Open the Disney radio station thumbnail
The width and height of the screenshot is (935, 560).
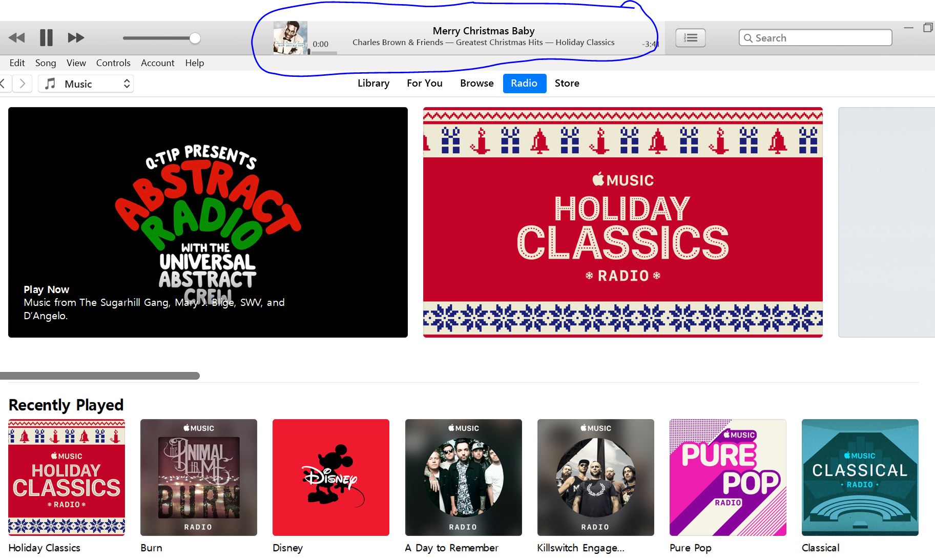331,478
